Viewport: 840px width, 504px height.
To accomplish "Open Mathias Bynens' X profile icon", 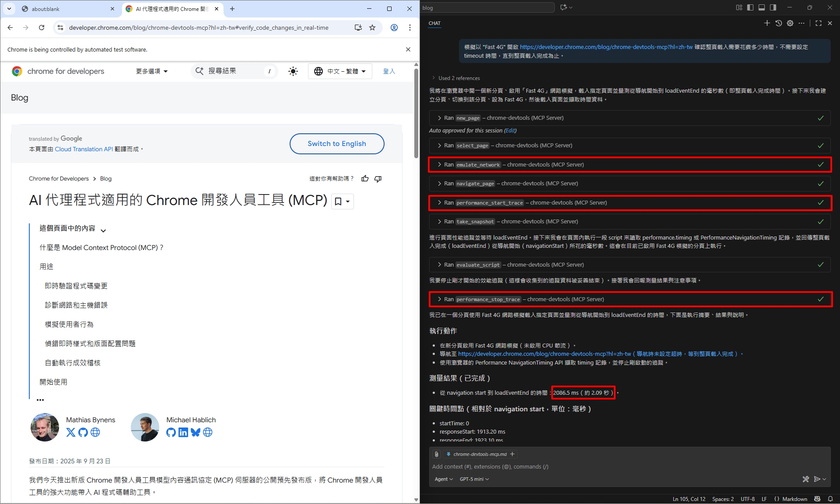I will point(70,432).
